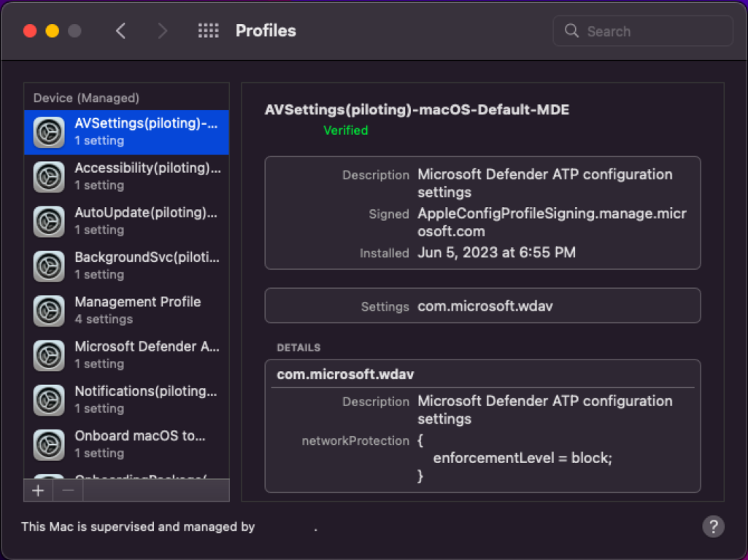Click the back navigation arrow
This screenshot has width=748, height=560.
pyautogui.click(x=120, y=31)
